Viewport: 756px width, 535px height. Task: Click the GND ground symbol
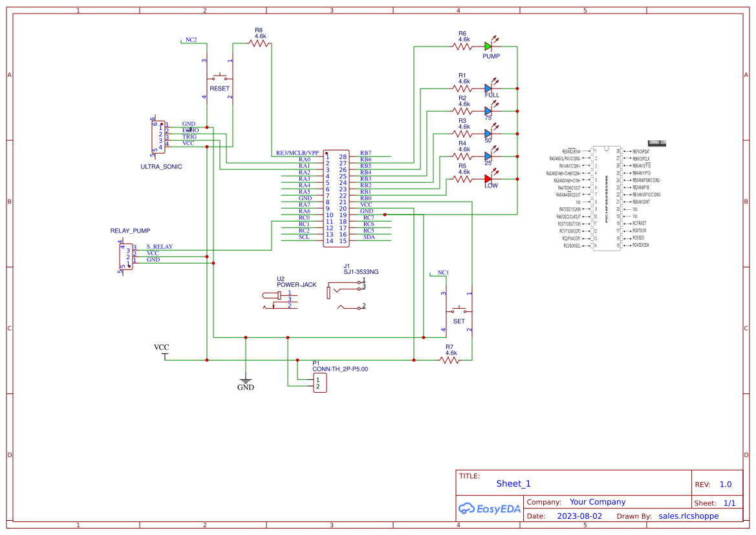pos(245,379)
